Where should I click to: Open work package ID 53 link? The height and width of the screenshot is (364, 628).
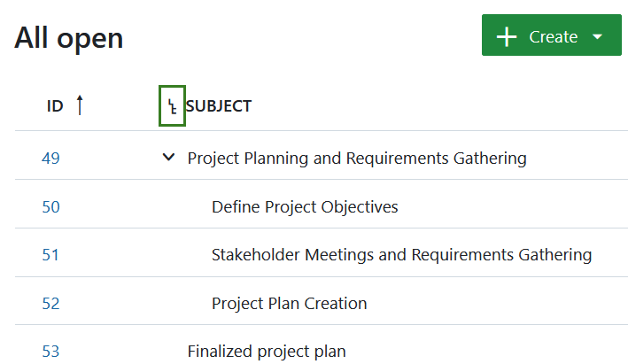point(50,352)
